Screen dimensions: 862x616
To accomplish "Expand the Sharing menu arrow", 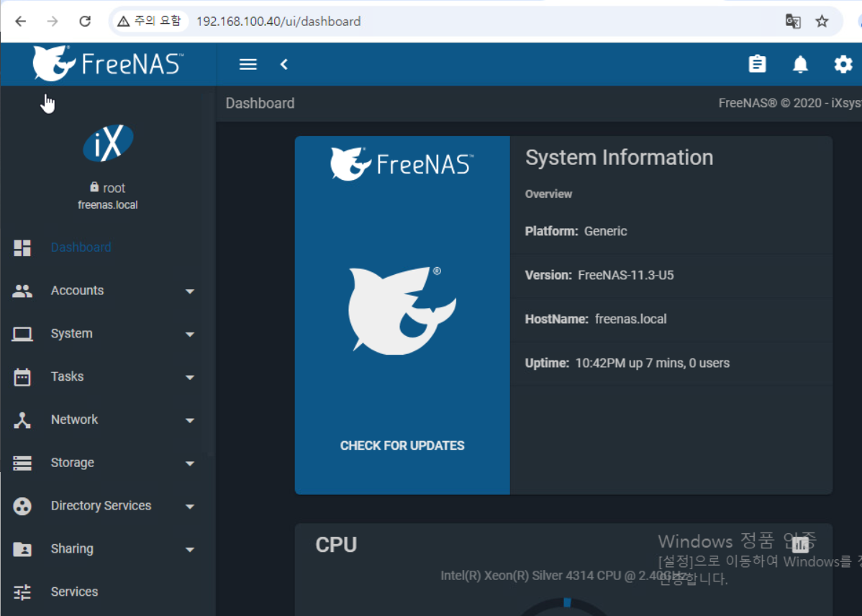I will click(190, 549).
